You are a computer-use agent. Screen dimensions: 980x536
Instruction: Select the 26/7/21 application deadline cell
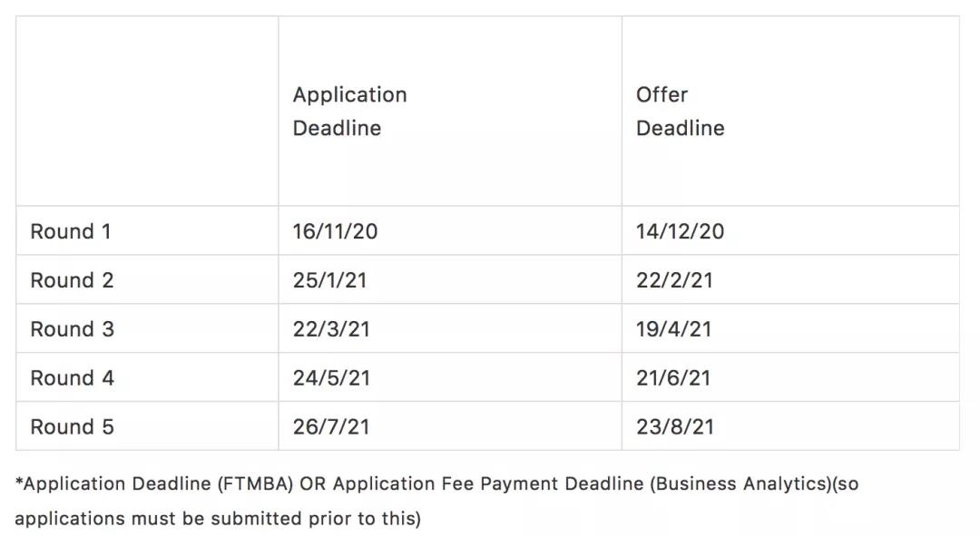(x=331, y=427)
